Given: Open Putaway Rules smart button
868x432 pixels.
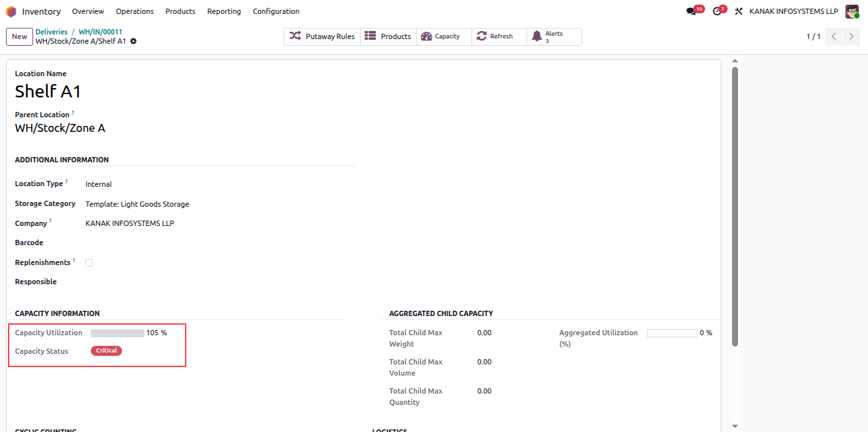Looking at the screenshot, I should [322, 36].
